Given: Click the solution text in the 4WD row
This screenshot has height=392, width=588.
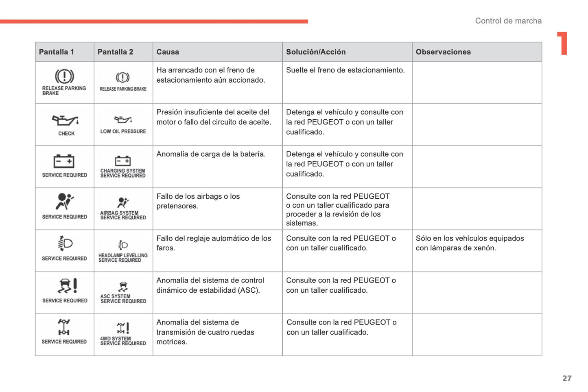Looking at the screenshot, I should click(341, 327).
